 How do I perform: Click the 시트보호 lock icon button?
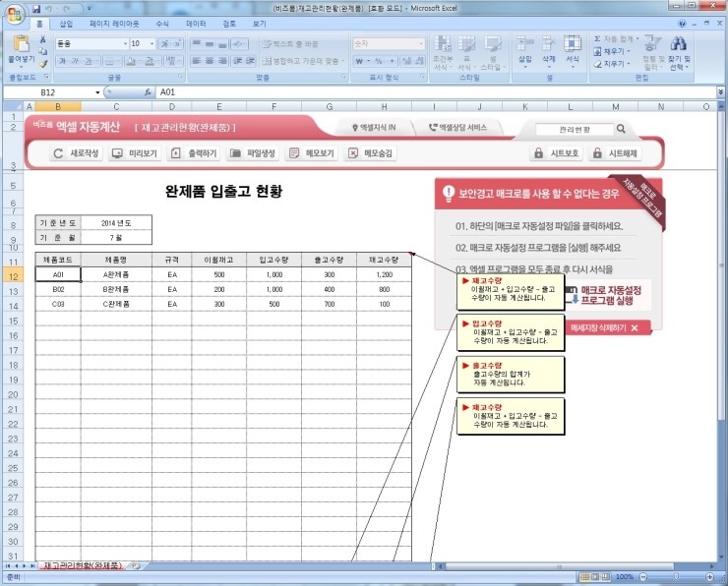click(556, 153)
